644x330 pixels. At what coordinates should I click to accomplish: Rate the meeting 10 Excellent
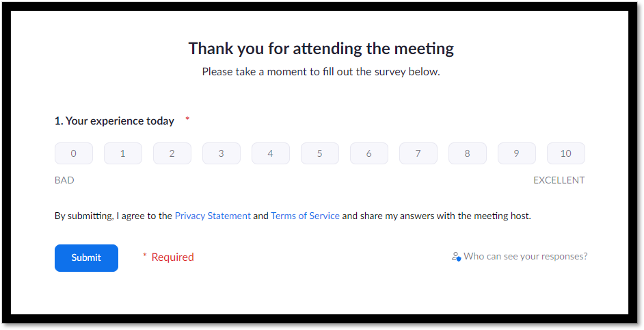[566, 153]
